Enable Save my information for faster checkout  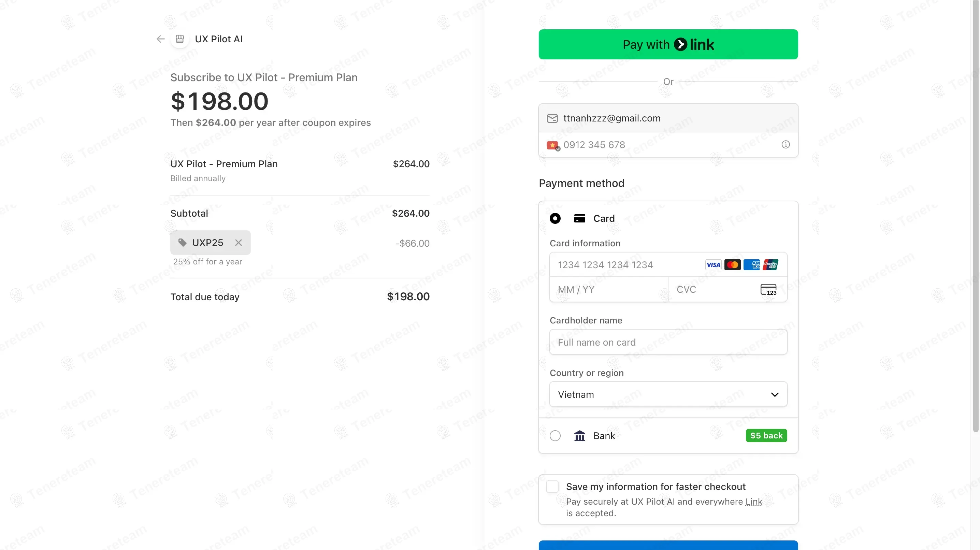552,486
